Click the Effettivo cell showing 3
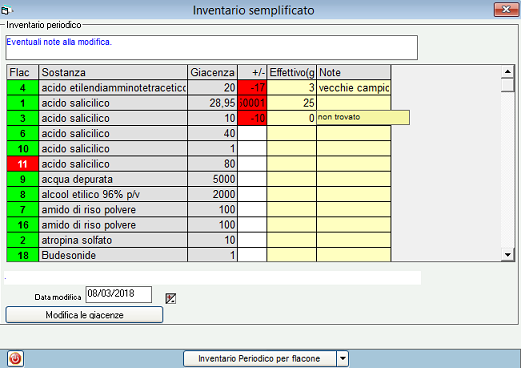This screenshot has width=521, height=368. click(292, 88)
